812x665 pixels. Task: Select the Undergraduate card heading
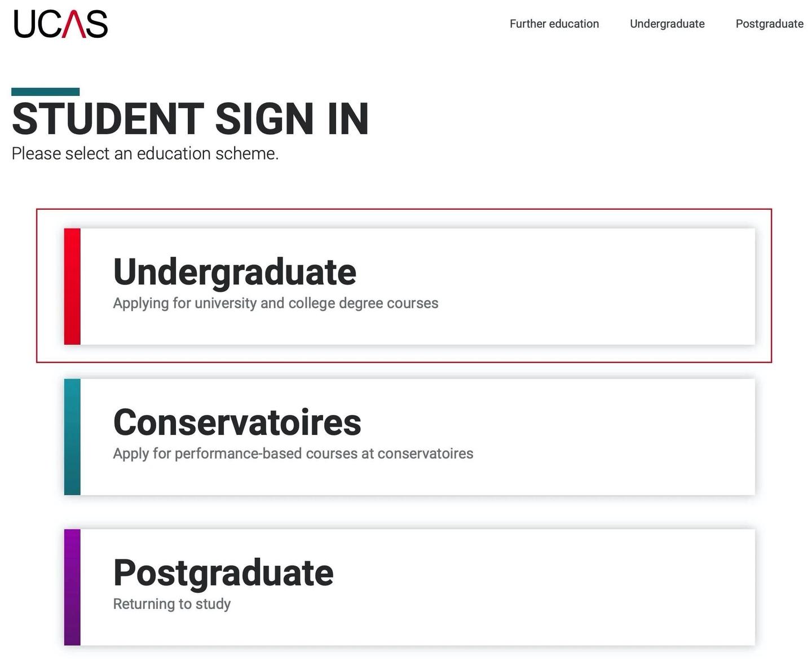[x=235, y=272]
